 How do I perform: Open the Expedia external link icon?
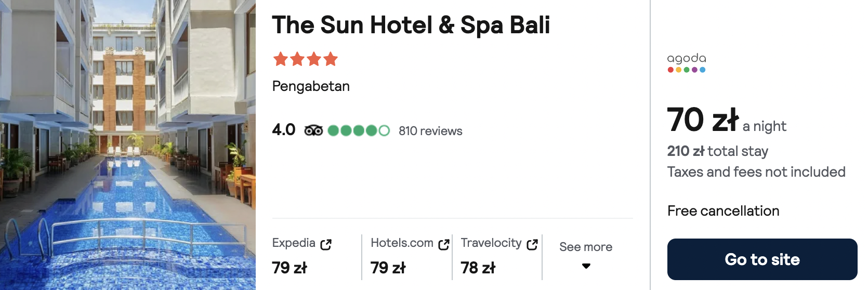326,244
